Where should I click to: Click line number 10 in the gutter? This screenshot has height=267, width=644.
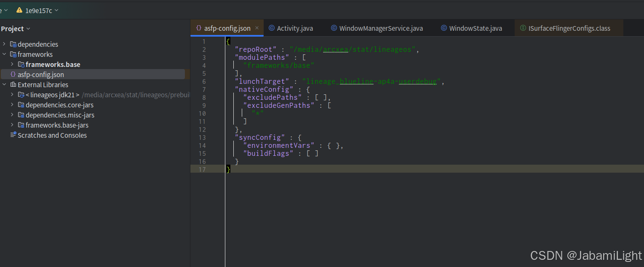pos(203,113)
